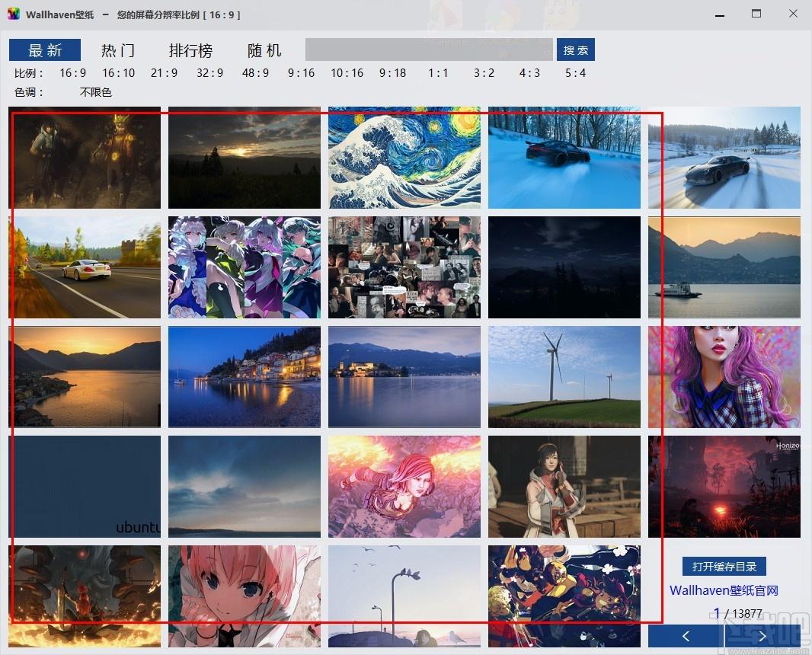This screenshot has width=812, height=655.
Task: Open the pink-haired anime girl wallpaper
Action: [245, 596]
